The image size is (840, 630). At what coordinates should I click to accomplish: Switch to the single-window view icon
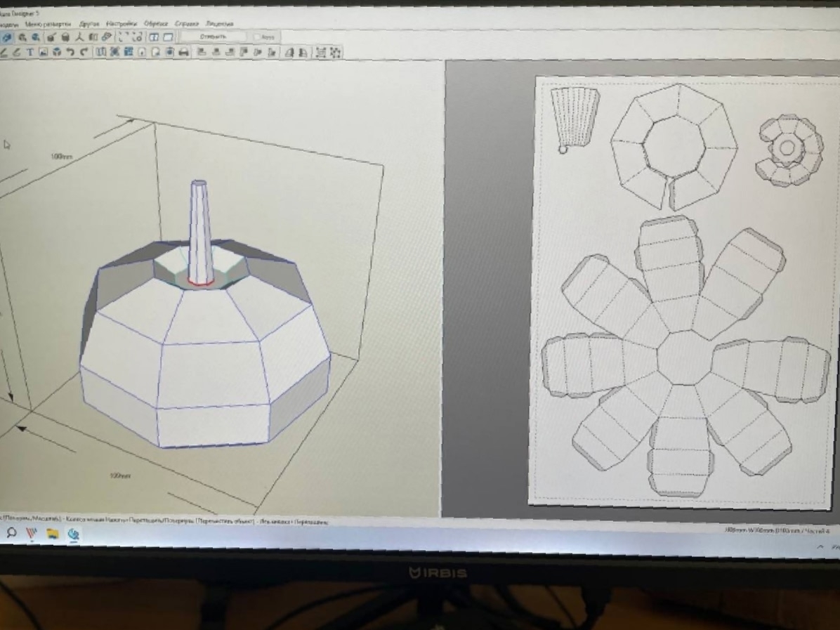tap(168, 37)
